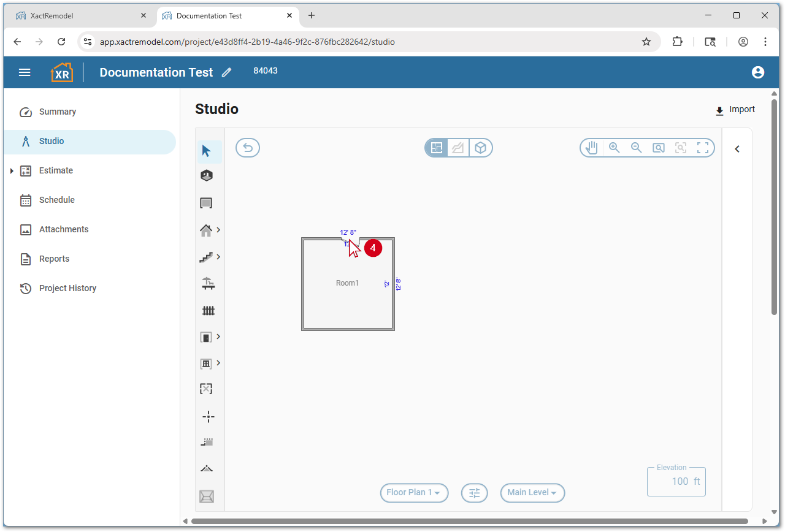
Task: Click the zoom in magnifier
Action: tap(614, 148)
